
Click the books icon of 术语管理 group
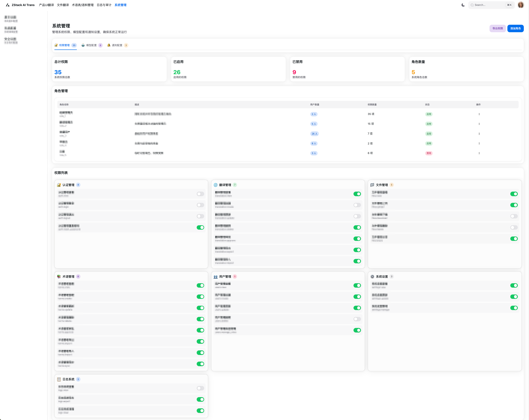tap(59, 276)
